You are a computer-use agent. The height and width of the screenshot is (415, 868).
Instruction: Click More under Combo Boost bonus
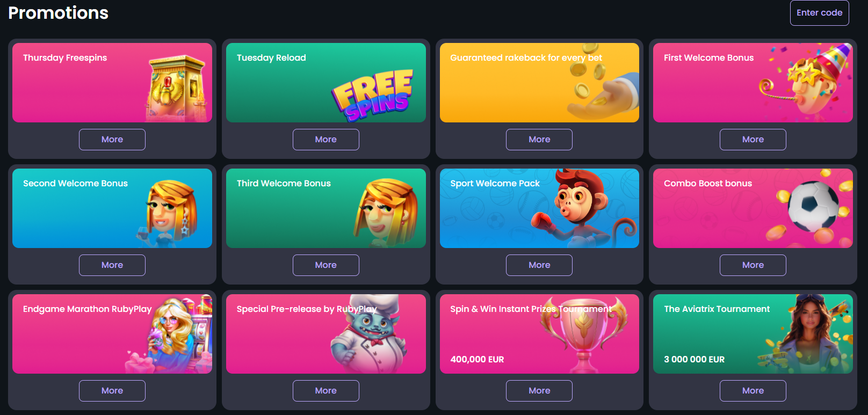point(753,265)
